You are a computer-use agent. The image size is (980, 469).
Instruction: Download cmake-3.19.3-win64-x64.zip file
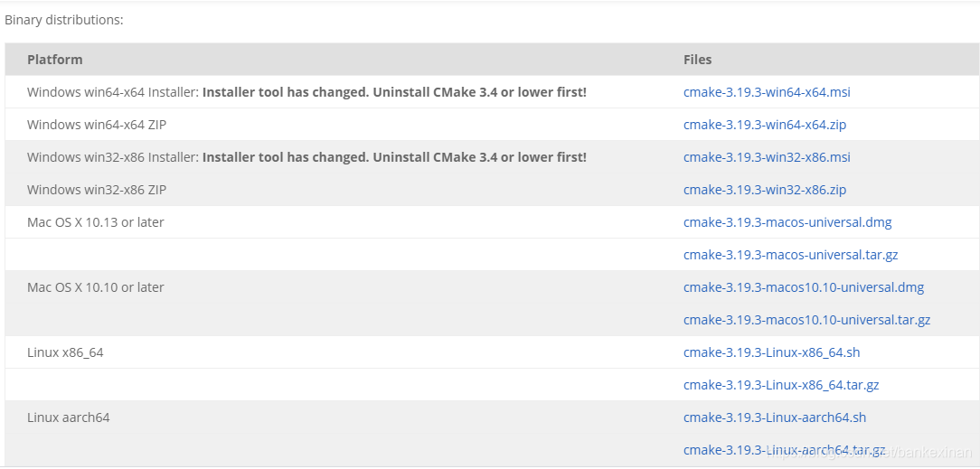tap(765, 125)
